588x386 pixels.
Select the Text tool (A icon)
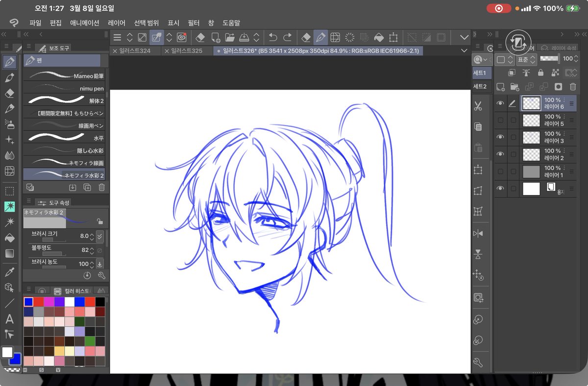point(9,319)
